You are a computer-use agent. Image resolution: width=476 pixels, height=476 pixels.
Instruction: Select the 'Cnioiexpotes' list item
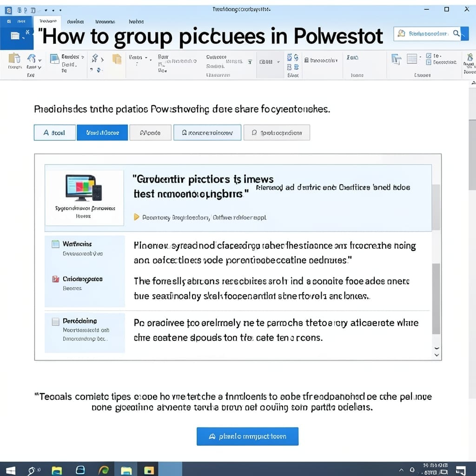(x=85, y=283)
